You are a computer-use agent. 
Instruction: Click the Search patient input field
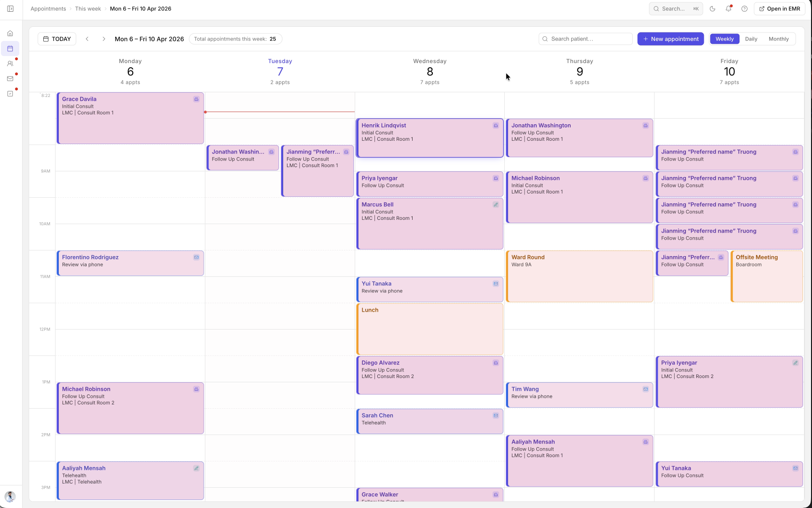pos(585,39)
